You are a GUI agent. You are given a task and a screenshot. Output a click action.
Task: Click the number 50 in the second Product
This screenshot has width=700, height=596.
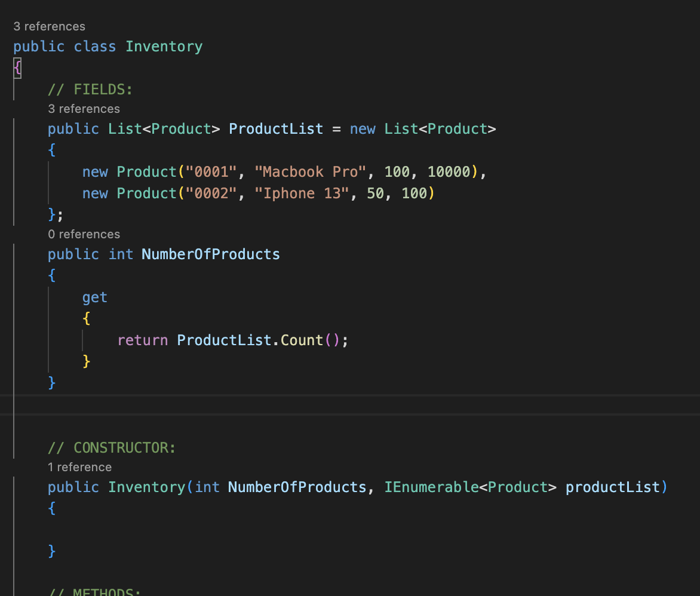(376, 193)
